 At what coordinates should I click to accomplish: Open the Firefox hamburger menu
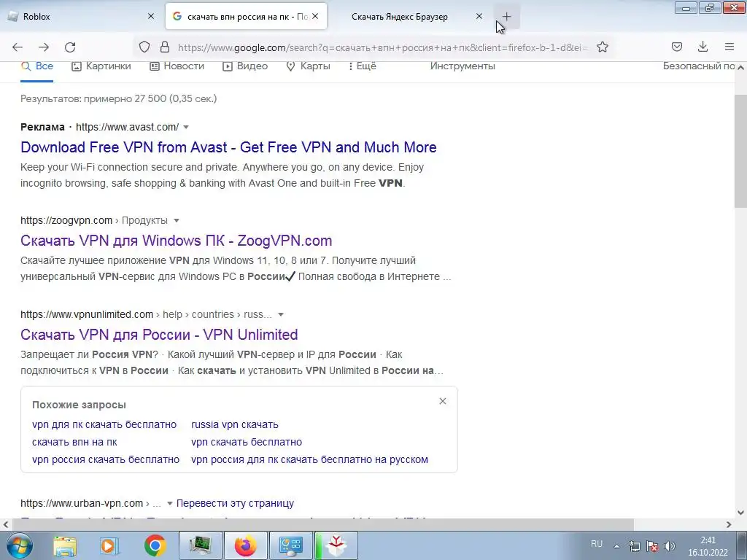point(729,47)
